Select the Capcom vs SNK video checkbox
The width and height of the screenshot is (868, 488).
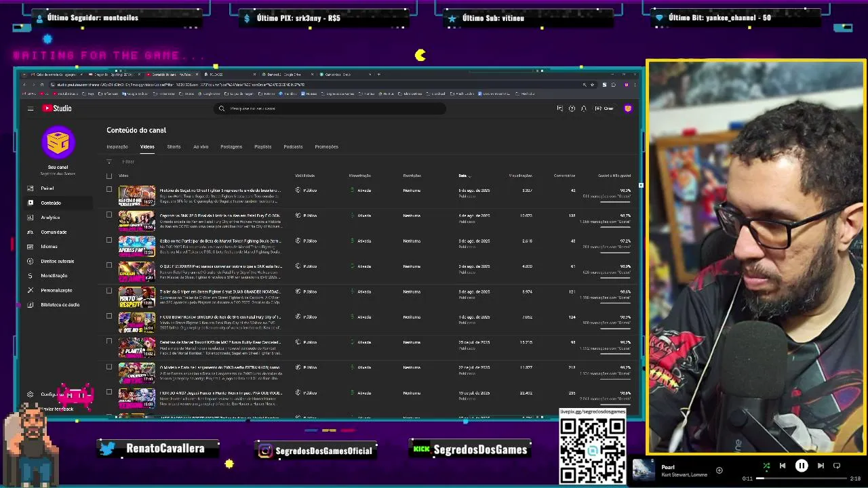[x=109, y=215]
